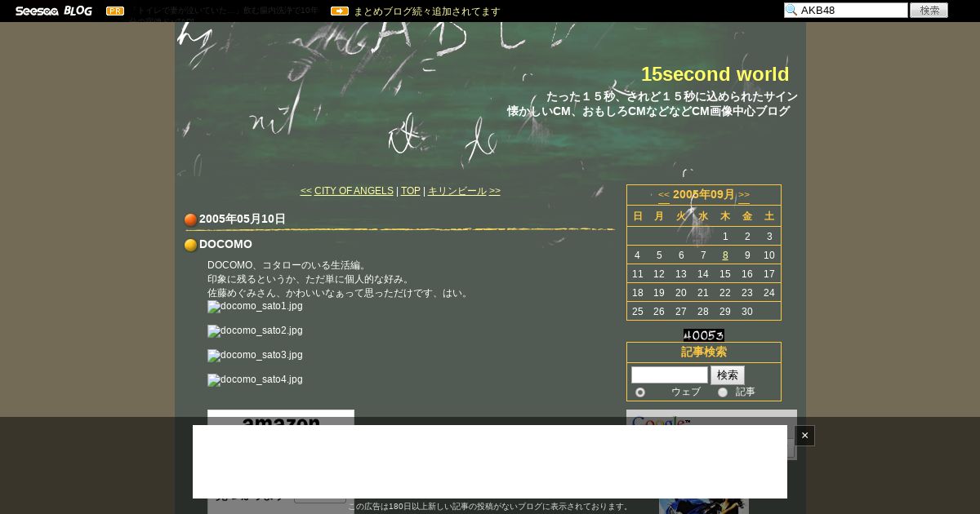Viewport: 980px width, 514px height.
Task: Open the DOCOMO article title
Action: (x=225, y=244)
